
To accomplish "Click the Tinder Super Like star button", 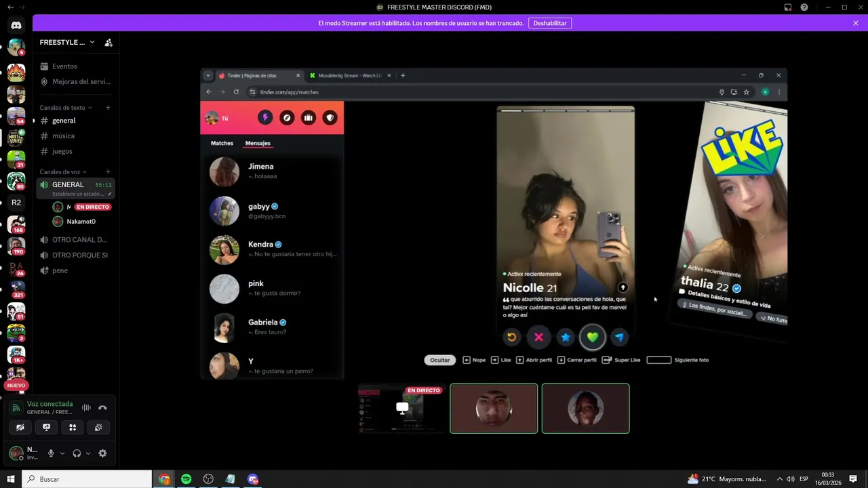I will (566, 337).
